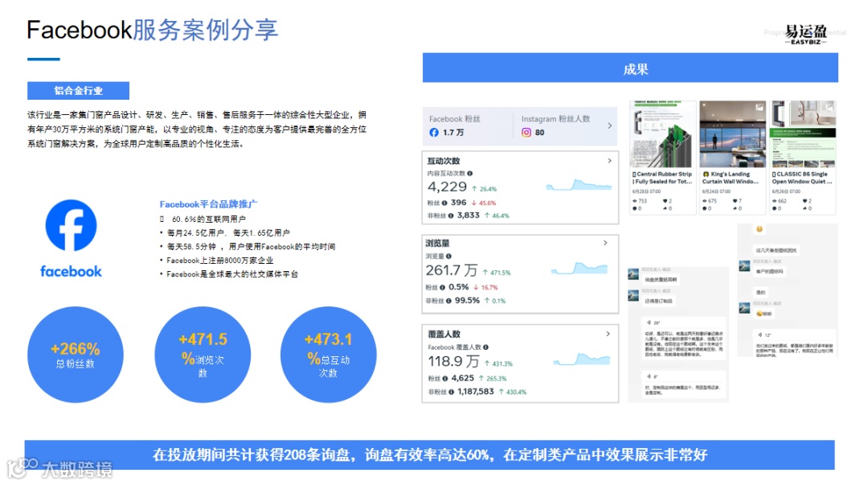Click the small Facebook icon beside 1.7 万
Image resolution: width=868 pixels, height=485 pixels.
434,133
